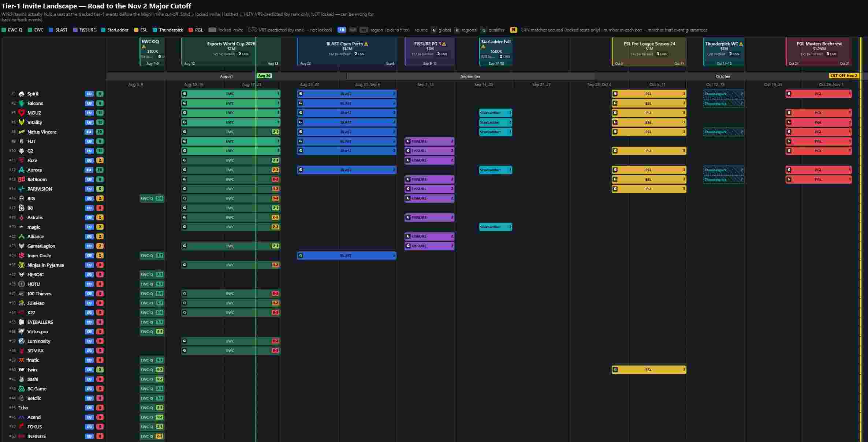
Task: Click the Vitality team logo
Action: 22,123
